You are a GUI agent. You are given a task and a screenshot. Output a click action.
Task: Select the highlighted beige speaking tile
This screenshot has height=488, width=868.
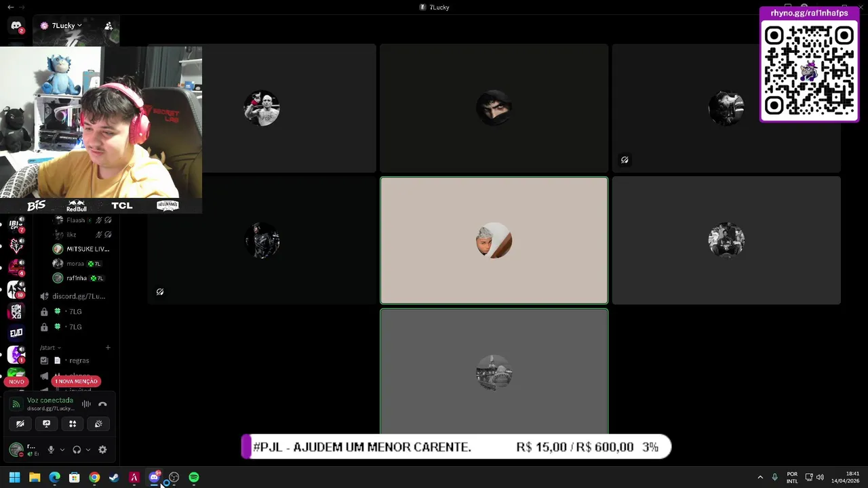[494, 241]
